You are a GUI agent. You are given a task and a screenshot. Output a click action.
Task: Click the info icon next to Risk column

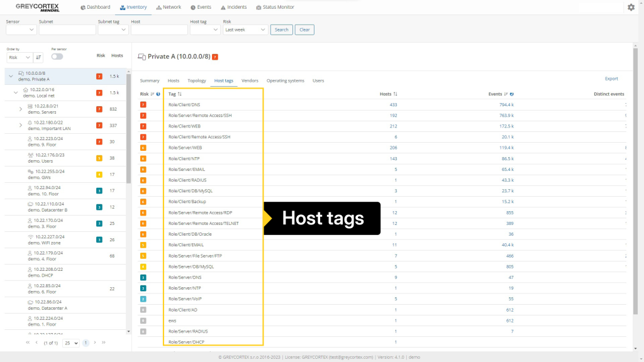click(x=158, y=94)
